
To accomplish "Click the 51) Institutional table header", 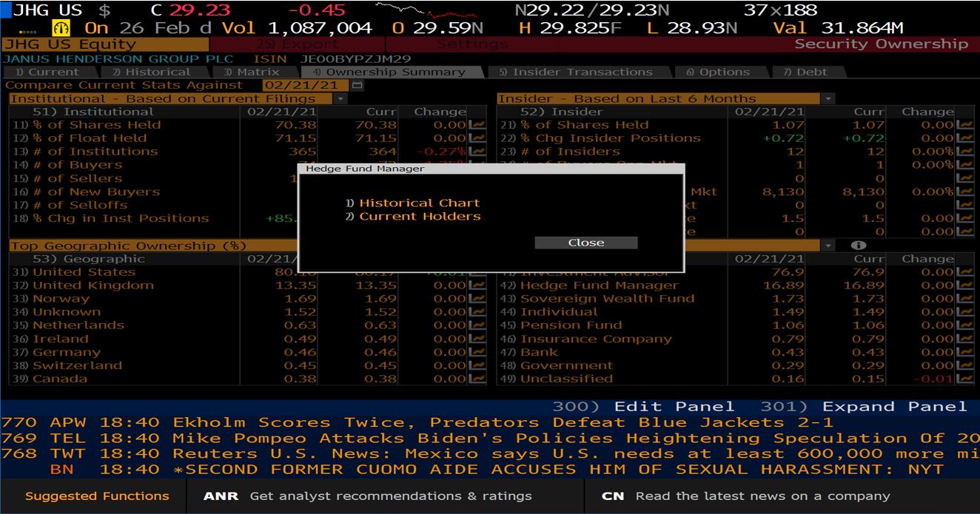I will 93,112.
